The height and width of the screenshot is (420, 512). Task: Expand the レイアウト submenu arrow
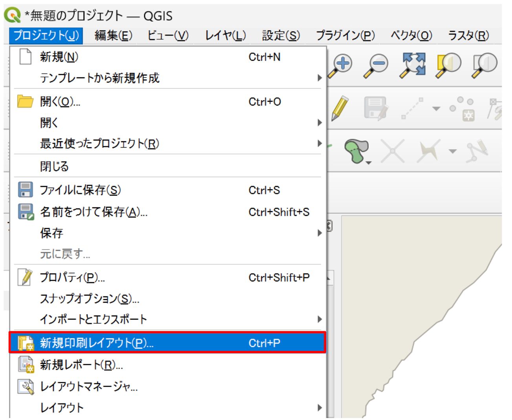click(320, 408)
